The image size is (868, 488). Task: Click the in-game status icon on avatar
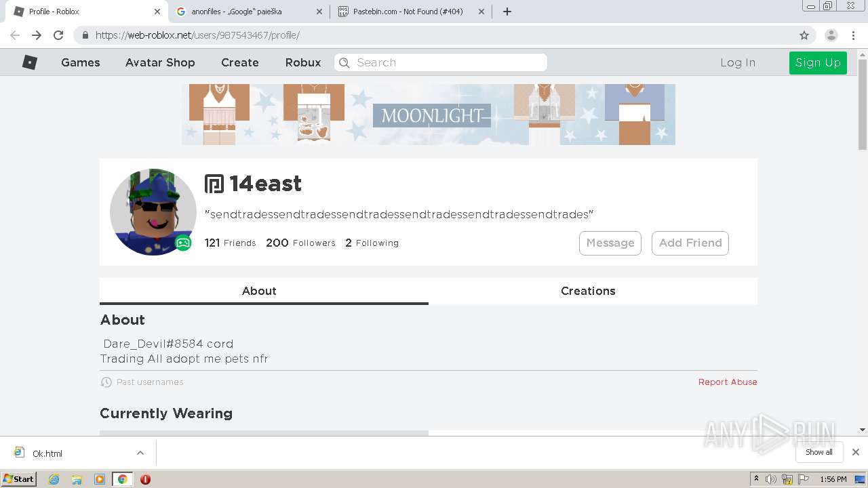pyautogui.click(x=183, y=243)
